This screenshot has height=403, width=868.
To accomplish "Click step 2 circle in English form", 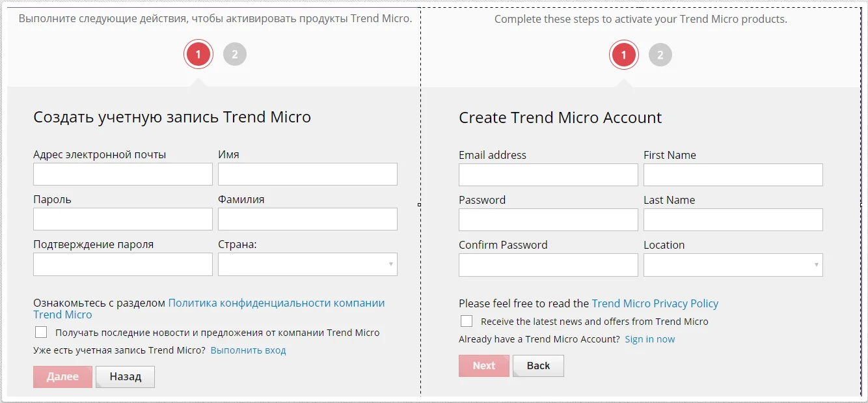I will pyautogui.click(x=660, y=55).
